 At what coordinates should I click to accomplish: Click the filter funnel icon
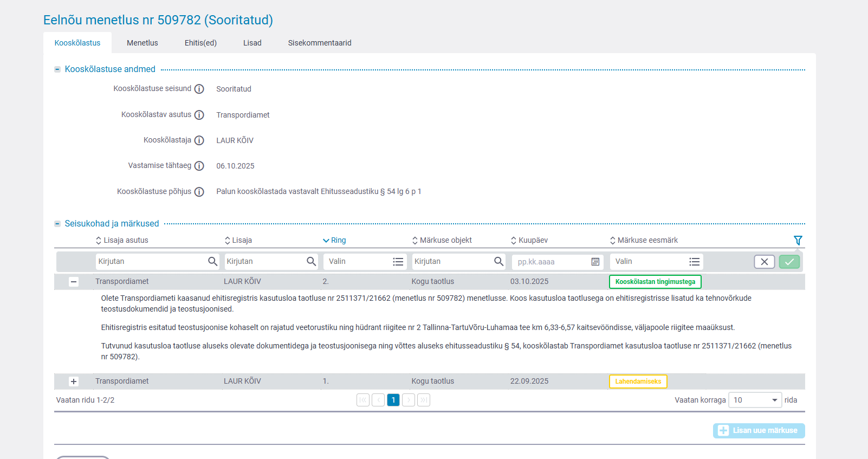[x=798, y=240]
